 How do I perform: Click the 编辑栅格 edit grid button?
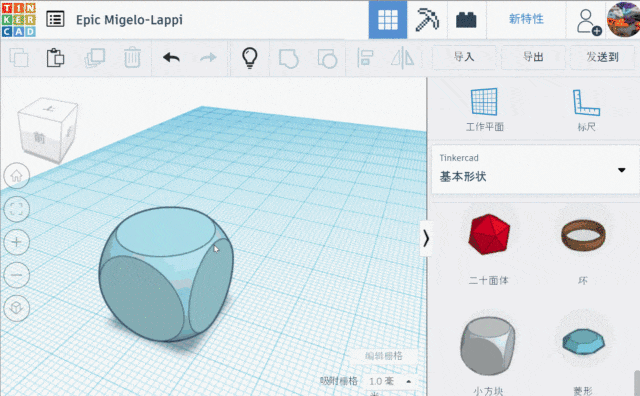(384, 356)
